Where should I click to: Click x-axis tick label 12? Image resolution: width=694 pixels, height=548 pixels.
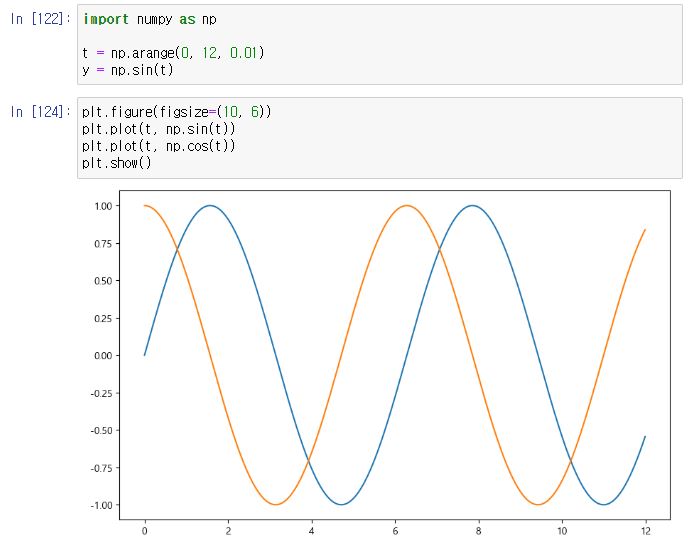pyautogui.click(x=646, y=531)
